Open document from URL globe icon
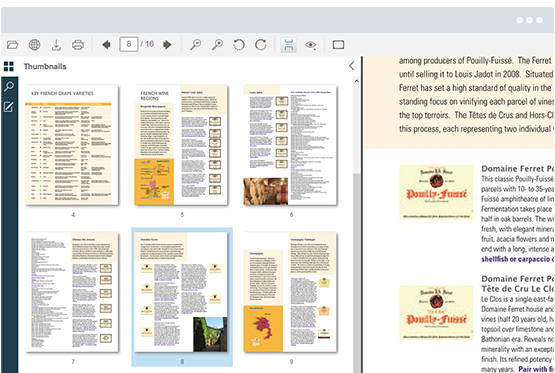Screen dimensions: 555x373 [34, 45]
